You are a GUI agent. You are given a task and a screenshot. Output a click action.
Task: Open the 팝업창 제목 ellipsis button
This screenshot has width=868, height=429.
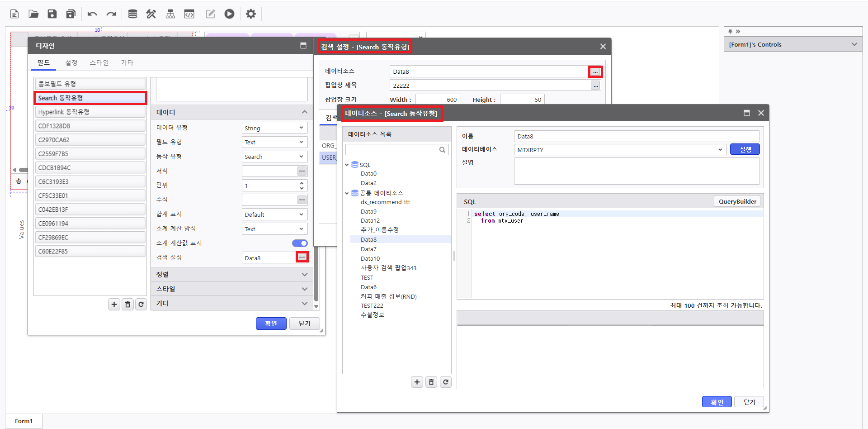tap(595, 86)
